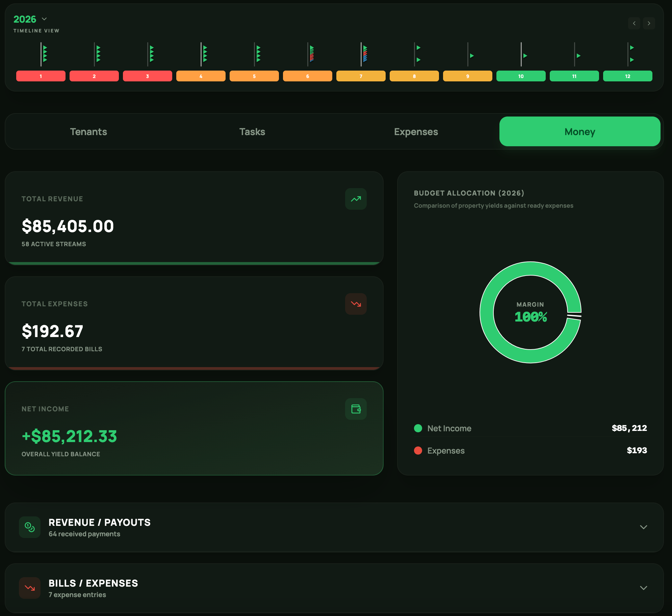Screen dimensions: 672x616
Task: Click the net income wallet icon
Action: (x=356, y=409)
